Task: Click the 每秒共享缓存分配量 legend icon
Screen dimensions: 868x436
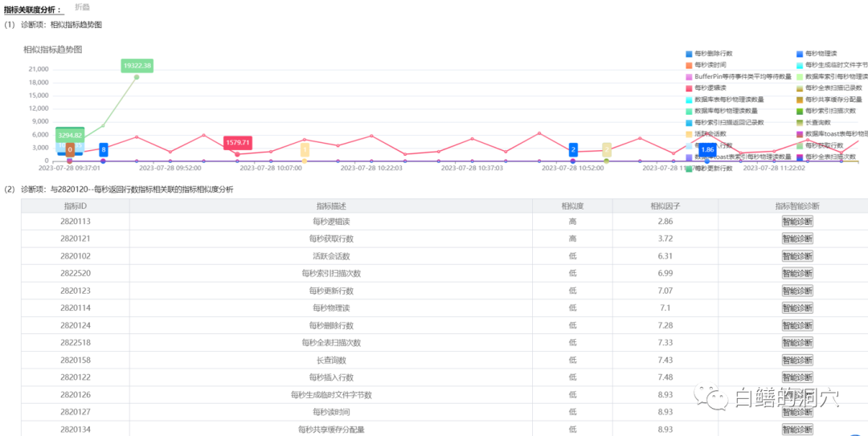Action: point(800,100)
